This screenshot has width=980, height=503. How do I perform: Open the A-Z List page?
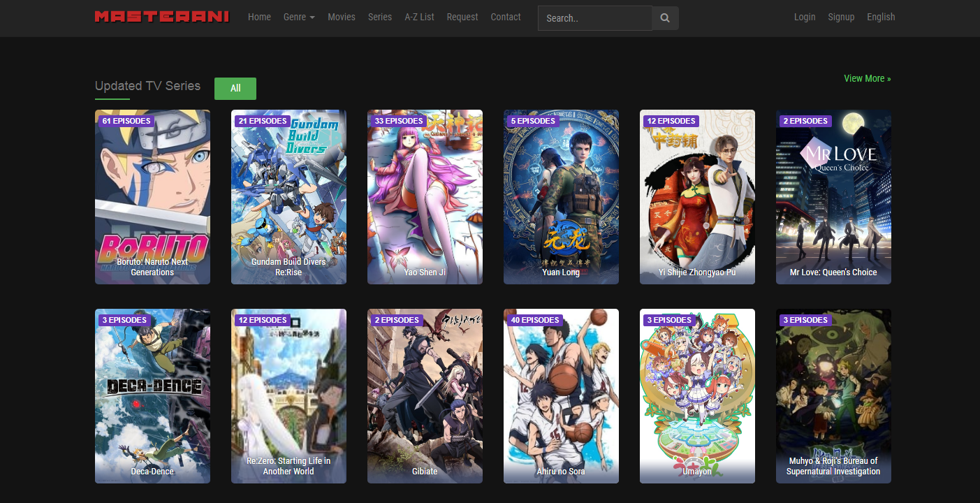click(419, 17)
